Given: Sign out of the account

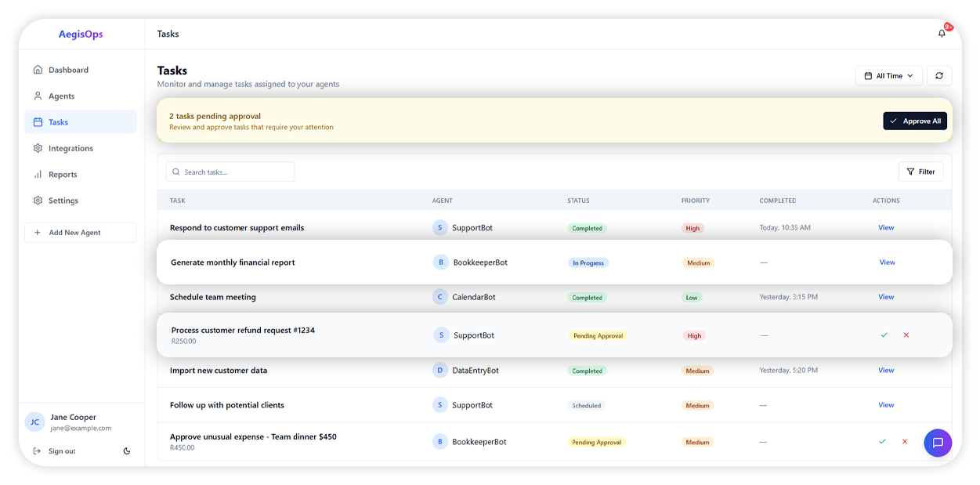Looking at the screenshot, I should 61,451.
